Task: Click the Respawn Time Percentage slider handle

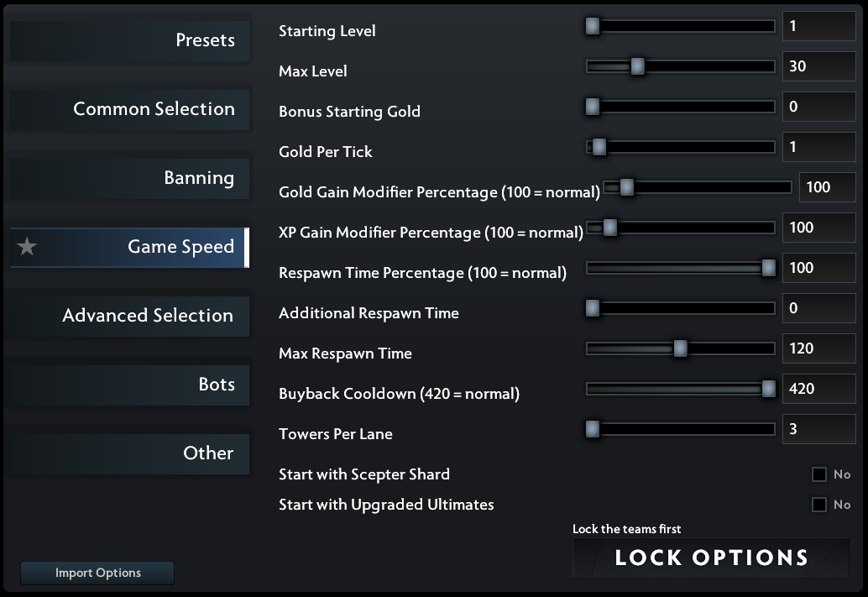Action: [x=768, y=268]
